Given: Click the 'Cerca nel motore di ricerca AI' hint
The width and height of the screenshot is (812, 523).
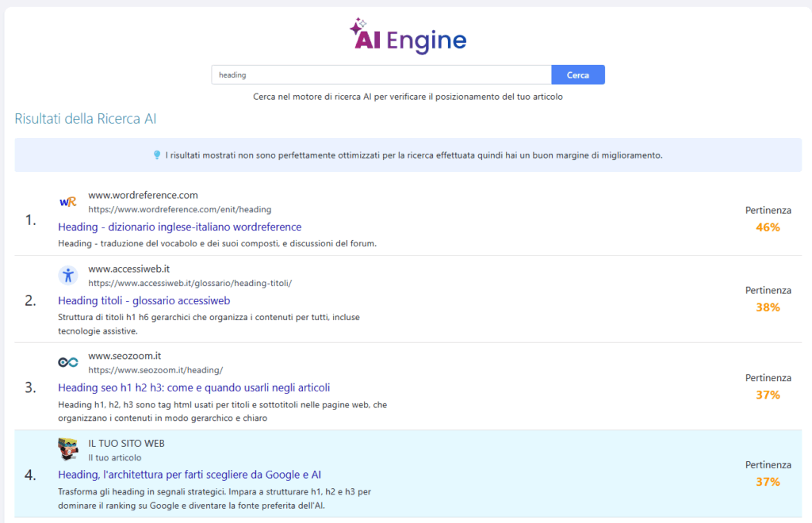Looking at the screenshot, I should pos(408,97).
